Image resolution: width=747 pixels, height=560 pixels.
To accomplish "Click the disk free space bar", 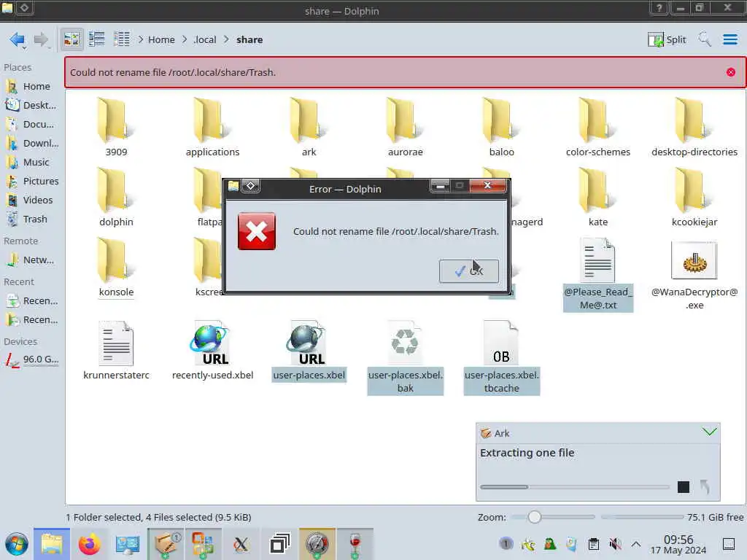I will 642,517.
